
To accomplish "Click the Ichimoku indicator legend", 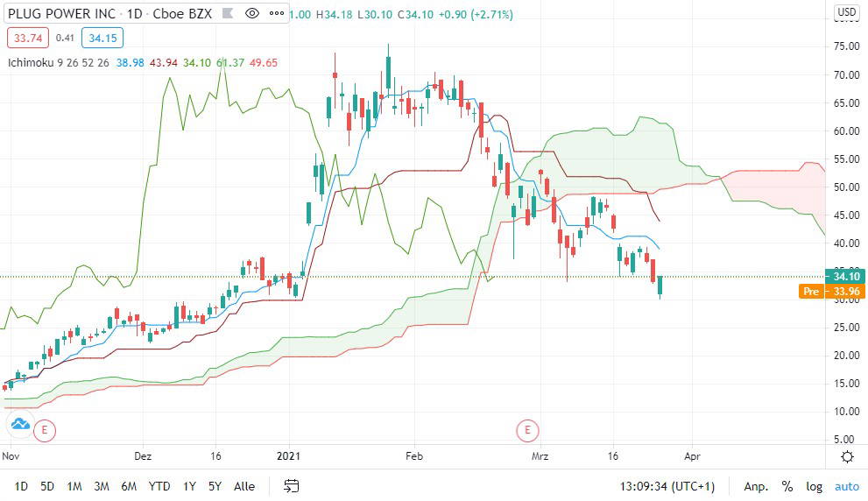I will pyautogui.click(x=58, y=62).
